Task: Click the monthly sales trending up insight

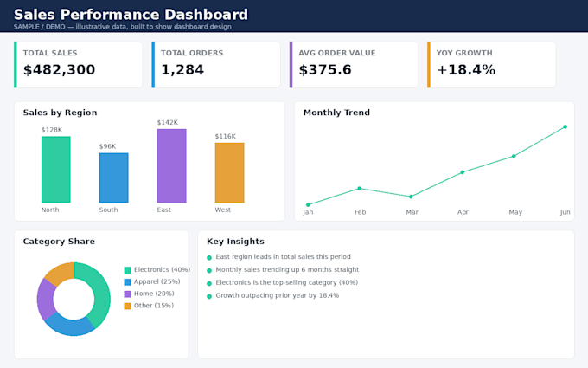Action: (287, 269)
